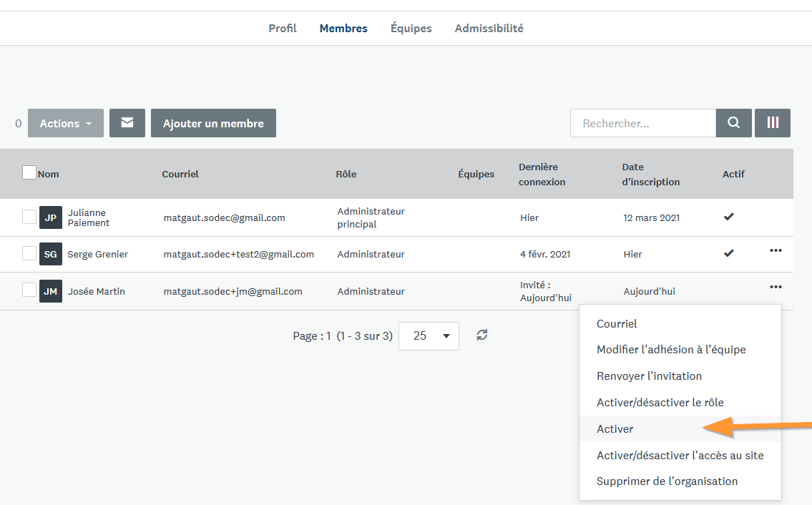Click the JP avatar for Julianne Paiement
The height and width of the screenshot is (505, 812).
click(51, 217)
